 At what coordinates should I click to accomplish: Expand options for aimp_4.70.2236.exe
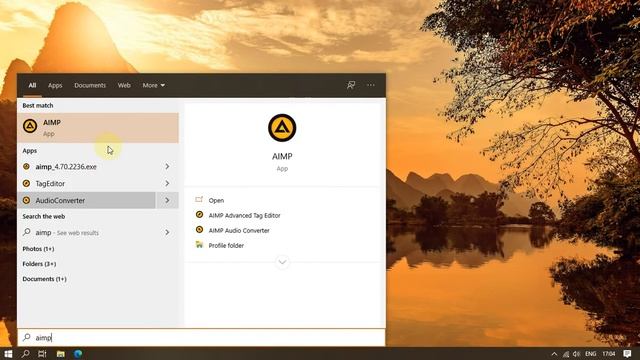[x=167, y=167]
